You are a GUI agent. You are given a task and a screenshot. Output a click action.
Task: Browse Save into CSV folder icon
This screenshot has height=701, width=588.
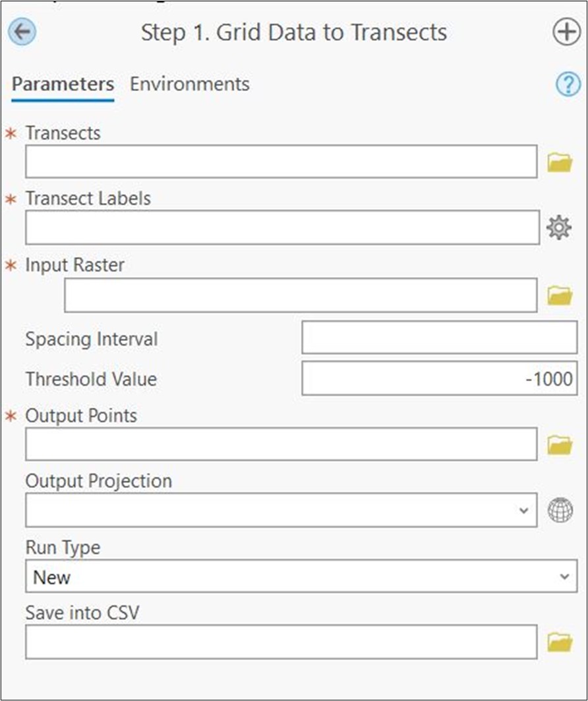coord(560,642)
